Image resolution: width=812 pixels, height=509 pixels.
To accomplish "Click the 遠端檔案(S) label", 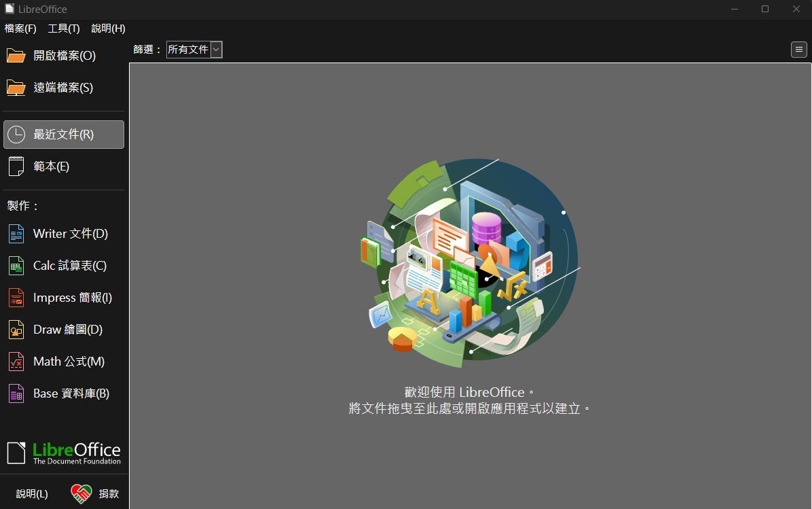I will 63,88.
